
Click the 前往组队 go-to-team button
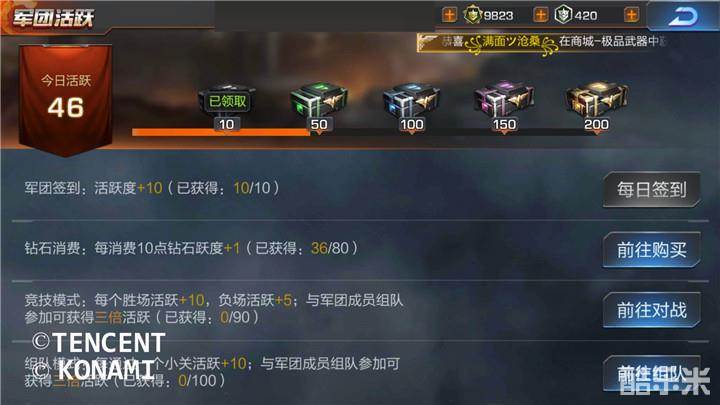[652, 374]
